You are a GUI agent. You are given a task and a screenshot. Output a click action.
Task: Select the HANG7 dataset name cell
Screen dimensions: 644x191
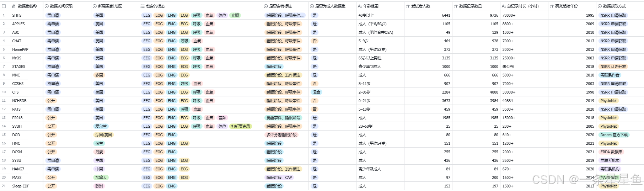coord(26,169)
